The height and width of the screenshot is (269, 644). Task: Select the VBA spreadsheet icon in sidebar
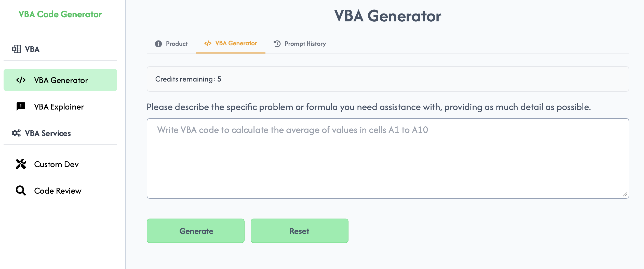[x=17, y=49]
